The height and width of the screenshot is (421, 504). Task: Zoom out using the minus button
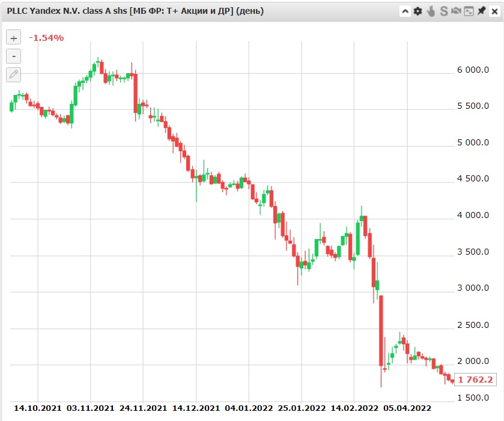(x=14, y=56)
